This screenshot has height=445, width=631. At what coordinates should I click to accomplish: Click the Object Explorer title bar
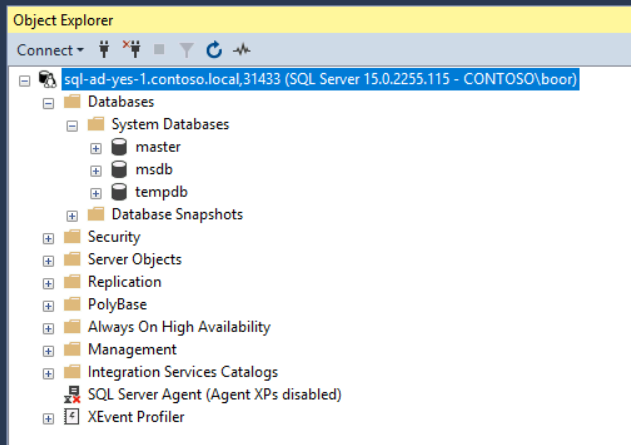coord(319,20)
